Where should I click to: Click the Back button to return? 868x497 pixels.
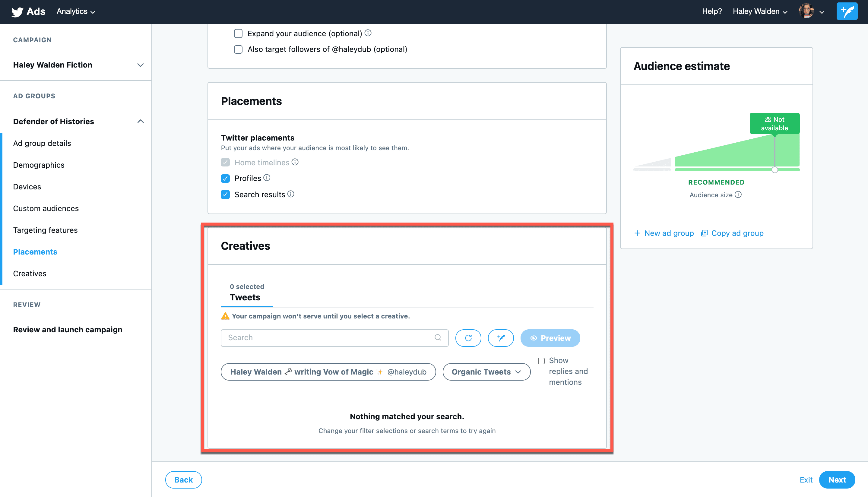184,480
